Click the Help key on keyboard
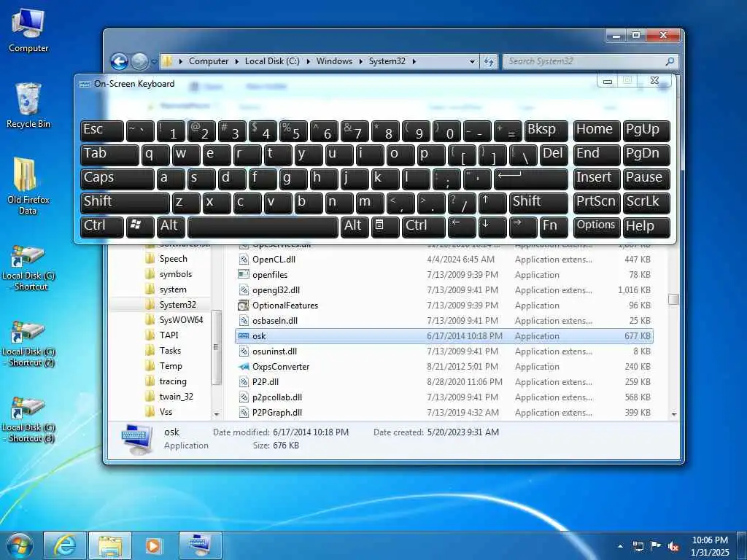The image size is (747, 560). 646,227
